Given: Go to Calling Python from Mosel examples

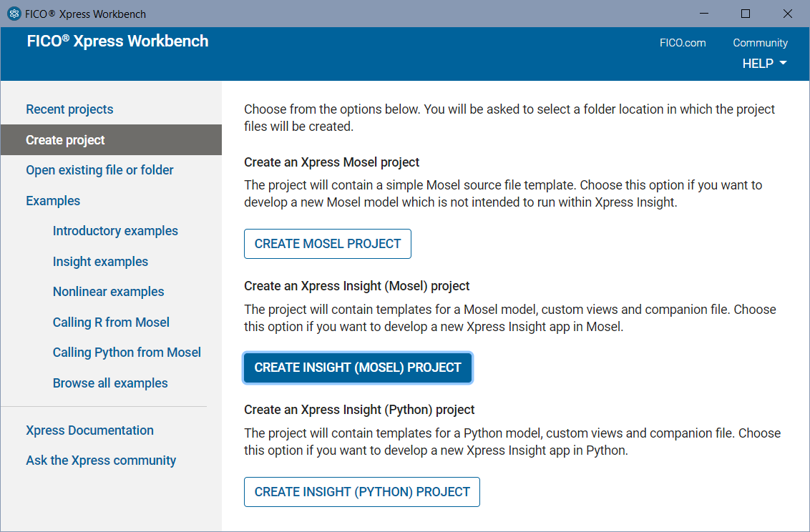Looking at the screenshot, I should tap(127, 353).
